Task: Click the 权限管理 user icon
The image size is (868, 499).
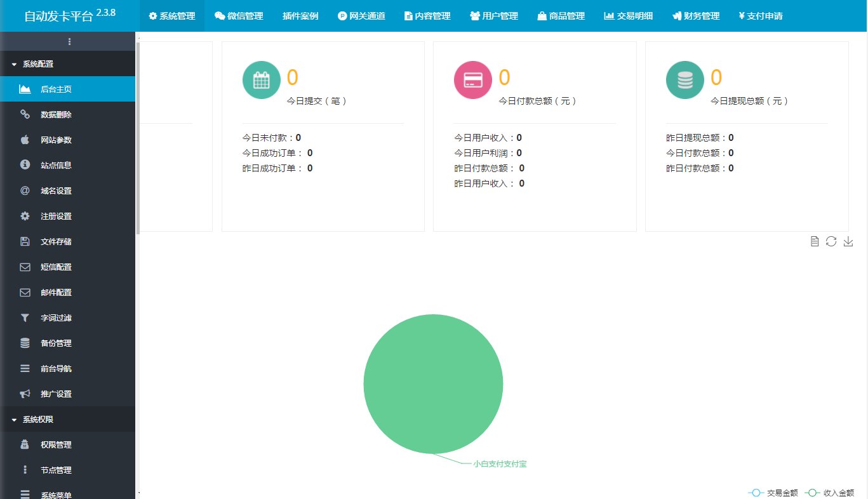Action: click(x=25, y=444)
